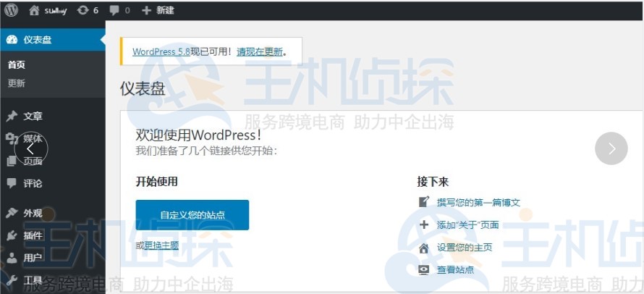This screenshot has width=644, height=294.
Task: Click the home site icon in admin bar
Action: pos(34,10)
